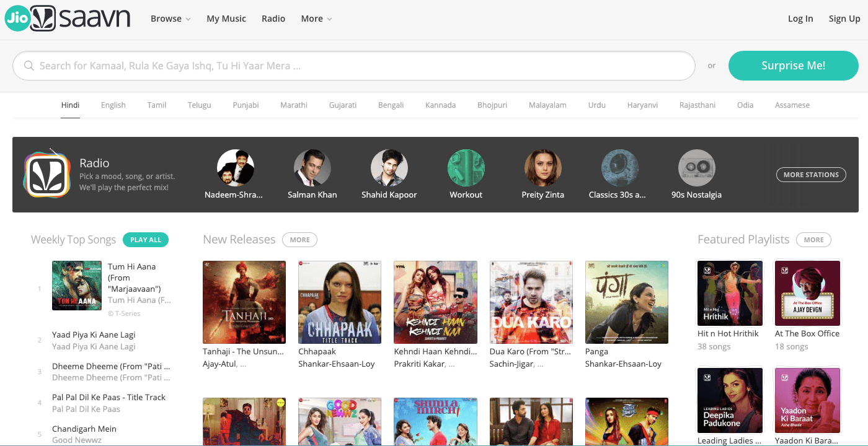Click the Weekly Top Songs heading
868x446 pixels.
click(73, 240)
